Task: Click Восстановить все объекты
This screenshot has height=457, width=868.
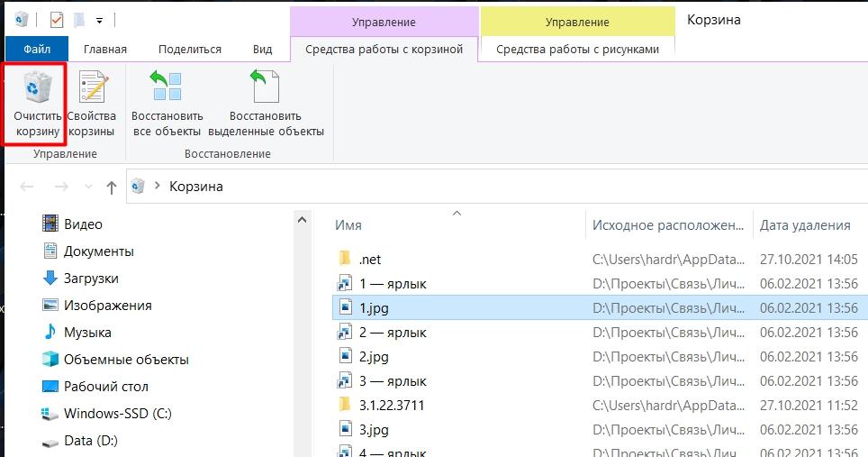Action: (x=167, y=105)
